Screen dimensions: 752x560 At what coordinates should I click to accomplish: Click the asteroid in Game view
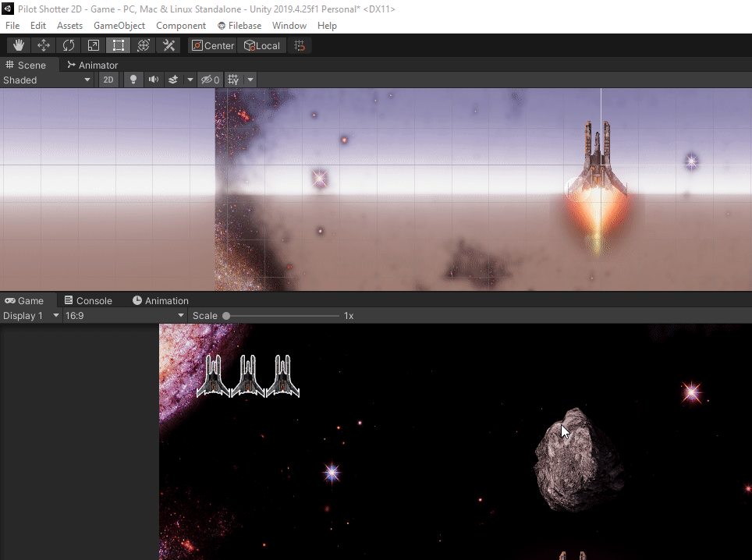[578, 460]
